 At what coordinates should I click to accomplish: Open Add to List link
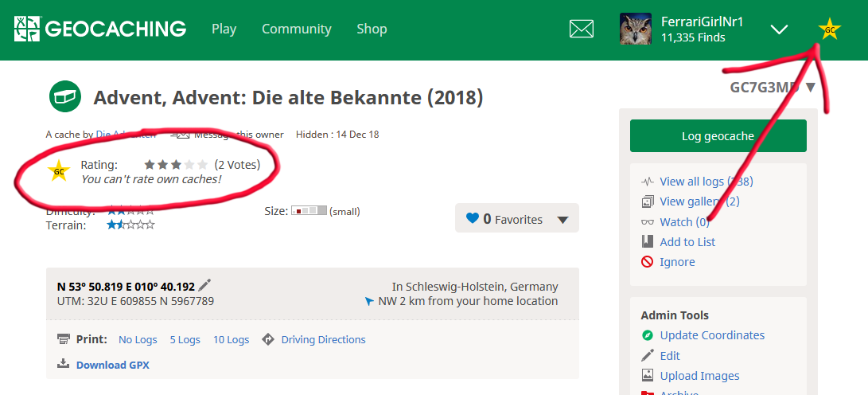point(687,241)
